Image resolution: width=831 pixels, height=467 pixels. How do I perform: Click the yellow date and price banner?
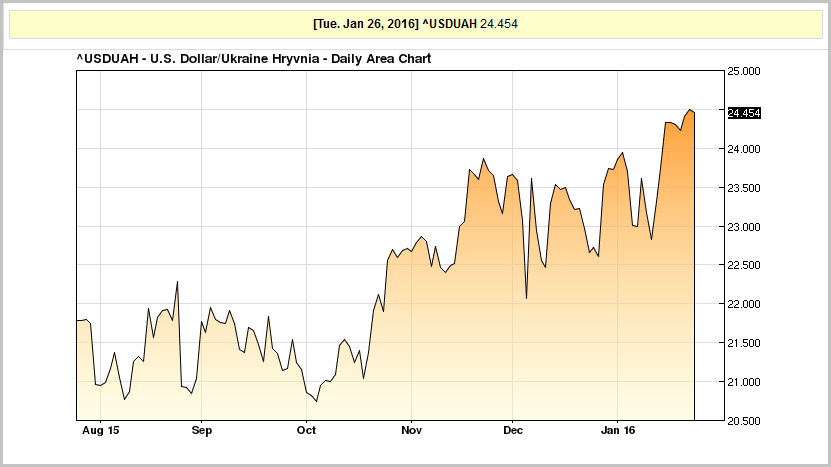(416, 24)
